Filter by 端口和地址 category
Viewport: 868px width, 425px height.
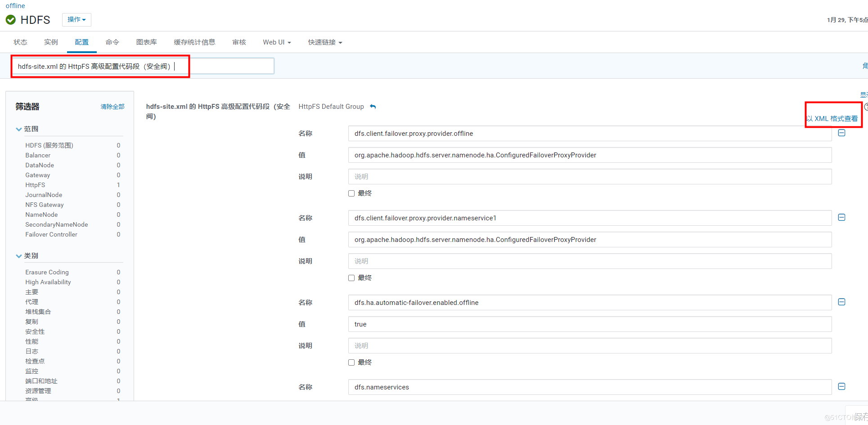[41, 381]
